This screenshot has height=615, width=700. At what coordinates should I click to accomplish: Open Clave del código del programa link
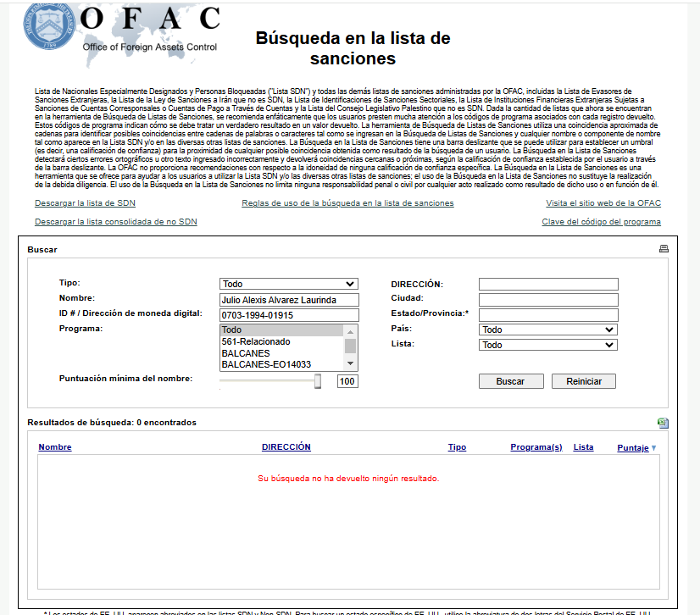pyautogui.click(x=601, y=222)
